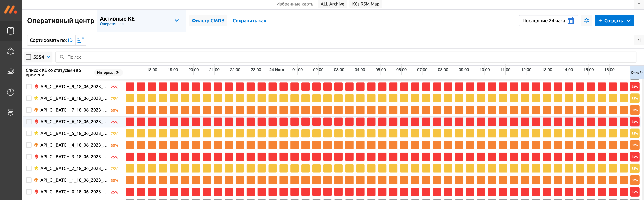Check the box for API_CI_BATCH_5 row
Viewport: 644px width, 200px height.
pyautogui.click(x=29, y=133)
